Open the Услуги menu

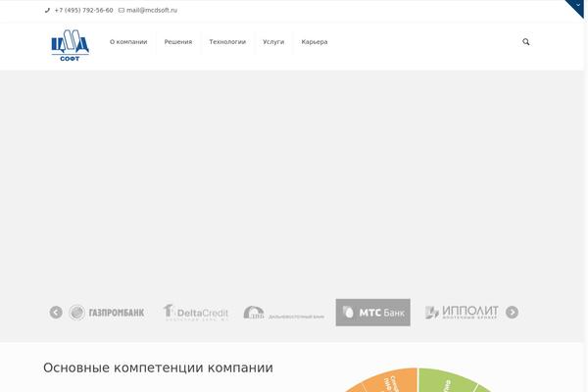pyautogui.click(x=273, y=42)
